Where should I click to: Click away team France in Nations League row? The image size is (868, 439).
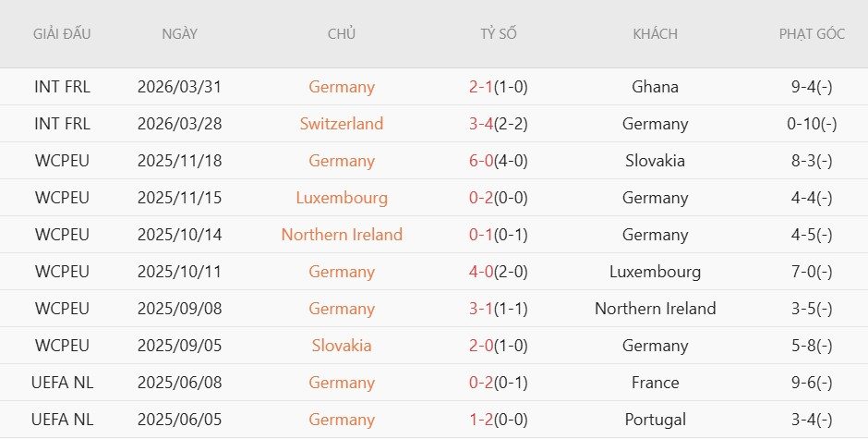(655, 383)
